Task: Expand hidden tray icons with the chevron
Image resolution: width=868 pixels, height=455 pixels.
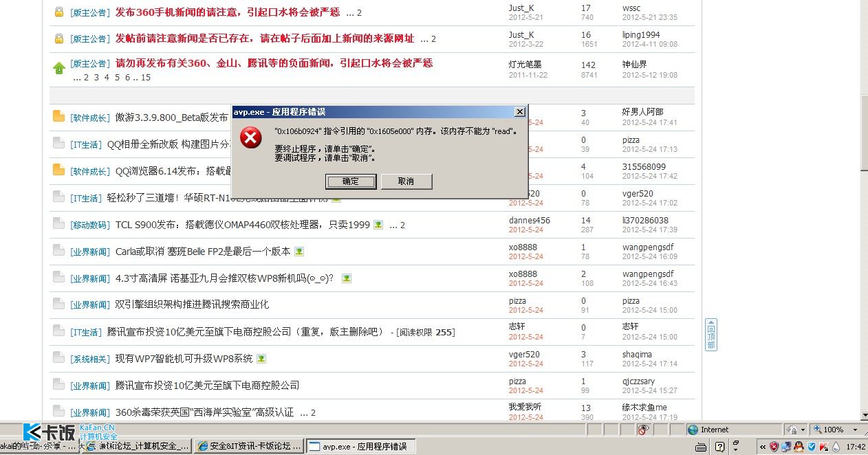Action: [x=762, y=447]
